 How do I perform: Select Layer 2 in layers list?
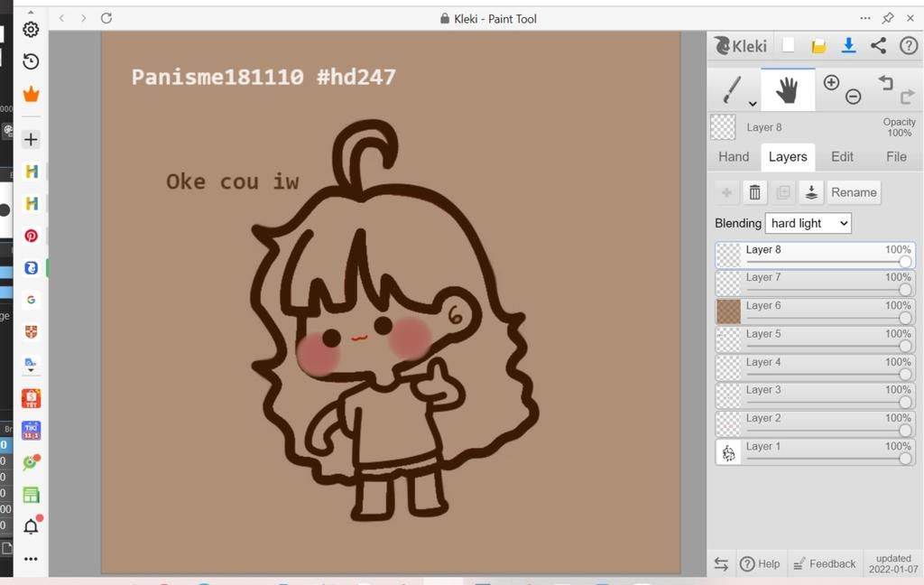[x=815, y=424]
